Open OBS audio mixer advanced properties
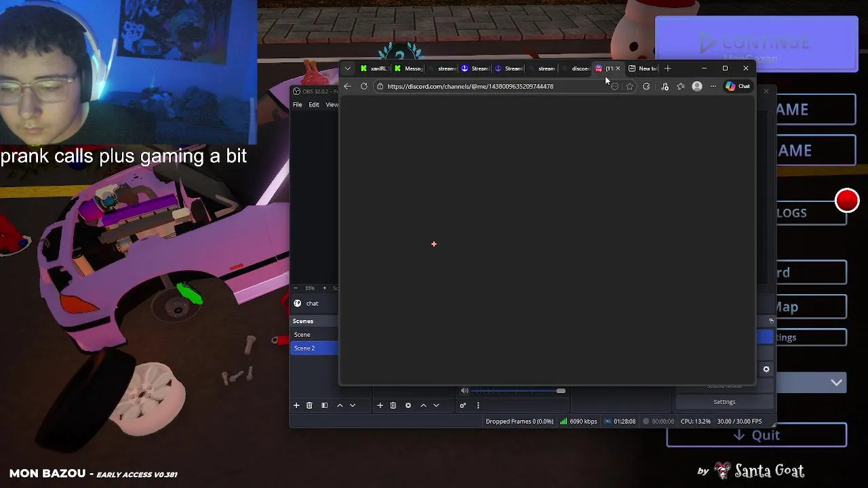 coord(462,405)
